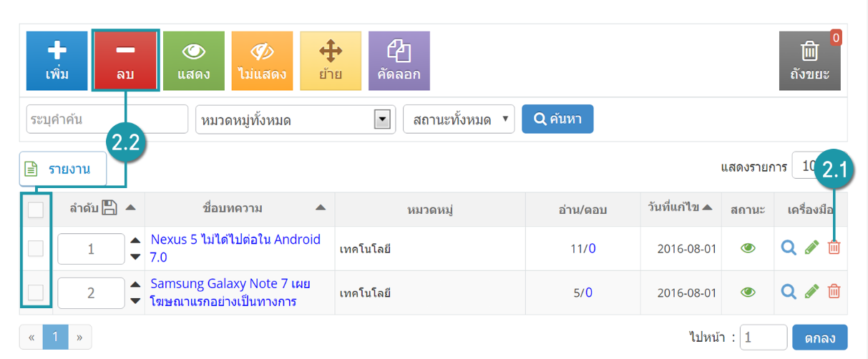Click the red ลบ delete button
The image size is (868, 359).
point(125,61)
